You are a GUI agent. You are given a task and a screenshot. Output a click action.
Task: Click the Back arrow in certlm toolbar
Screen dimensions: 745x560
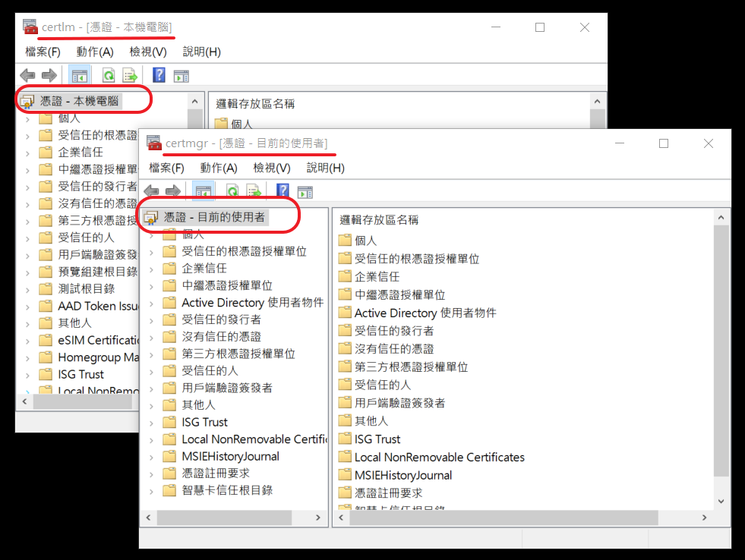click(27, 75)
